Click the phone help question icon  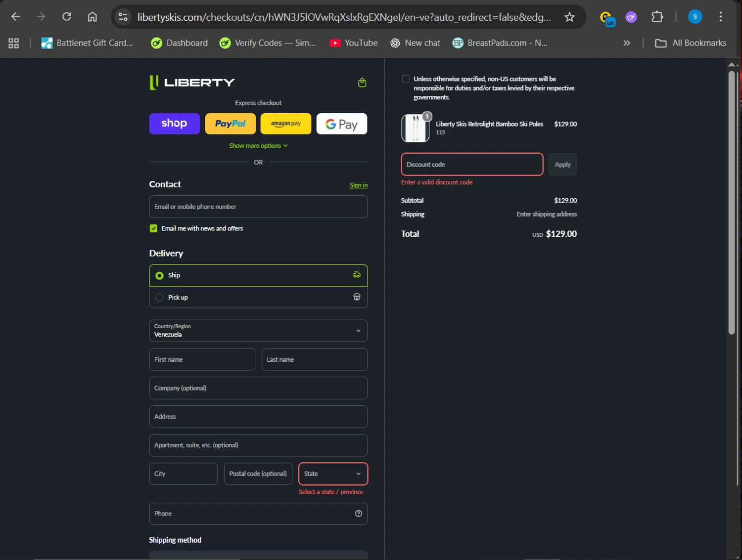[x=359, y=514]
